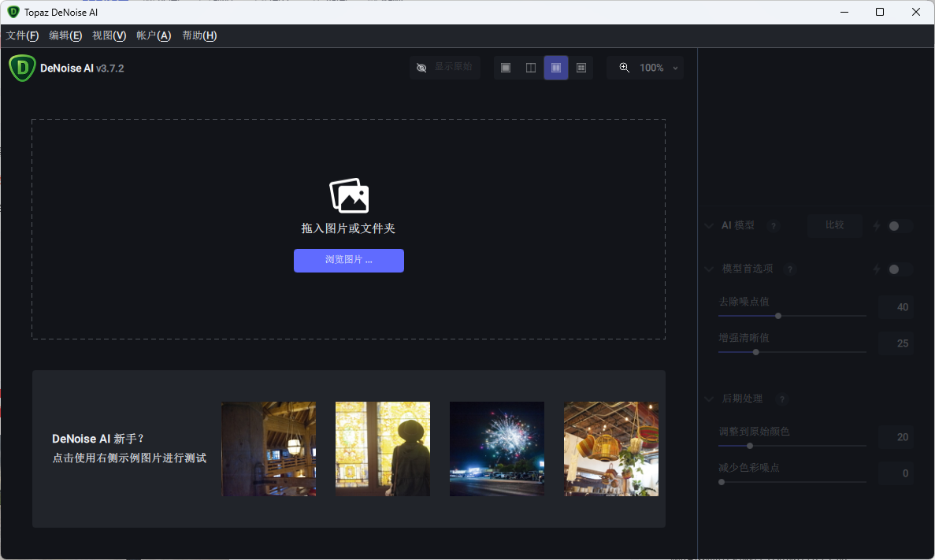Screen dimensions: 935x560
Task: Click the 去除噪点值 value field showing 40
Action: point(896,307)
